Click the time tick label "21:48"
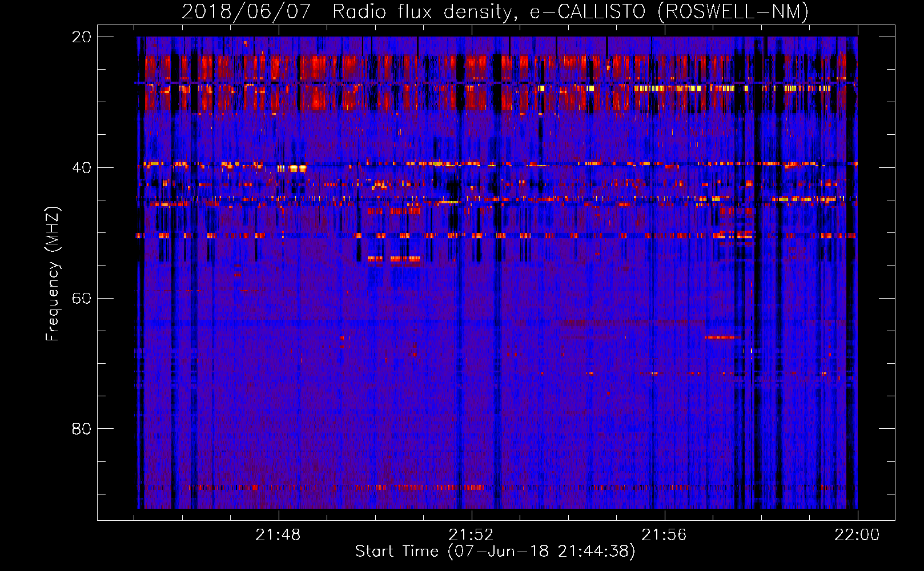 [278, 535]
